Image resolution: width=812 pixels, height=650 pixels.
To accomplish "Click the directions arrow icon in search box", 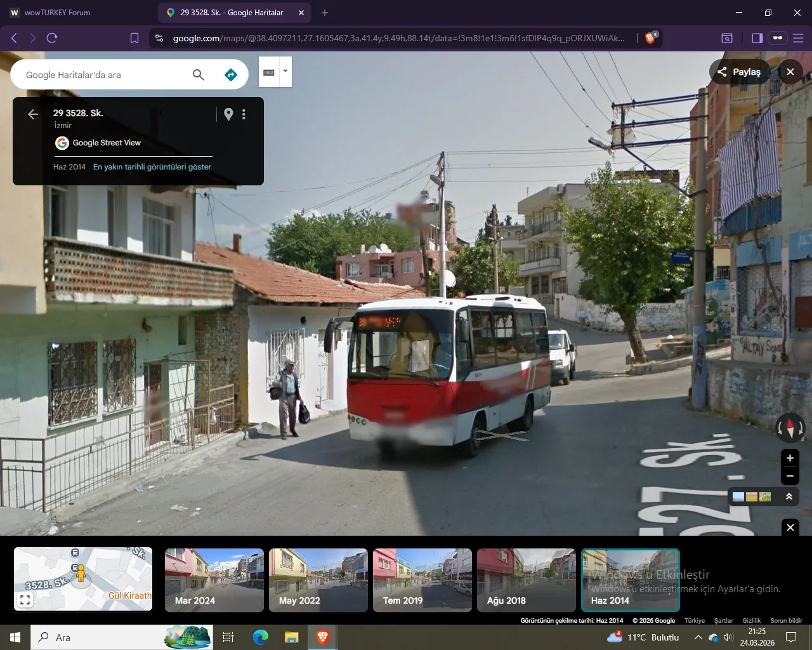I will pyautogui.click(x=231, y=75).
